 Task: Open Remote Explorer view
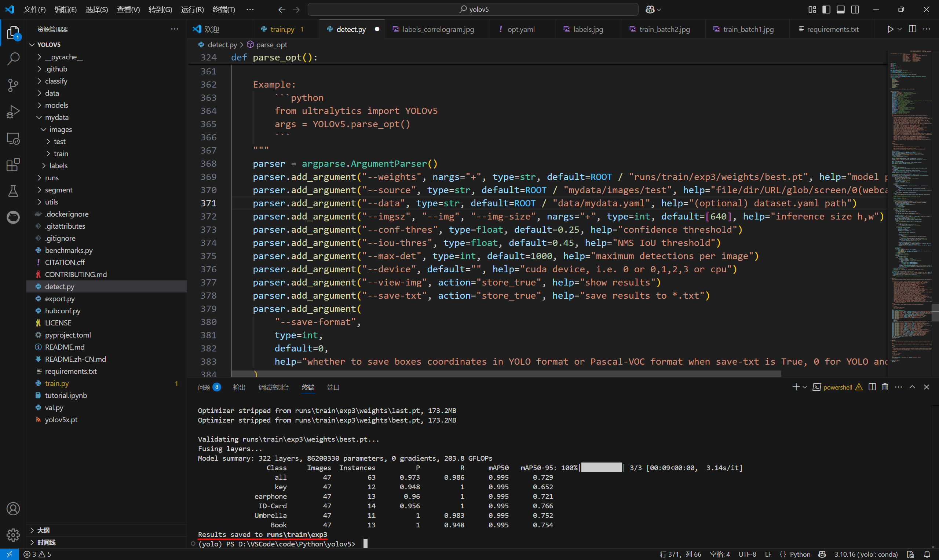(x=13, y=139)
